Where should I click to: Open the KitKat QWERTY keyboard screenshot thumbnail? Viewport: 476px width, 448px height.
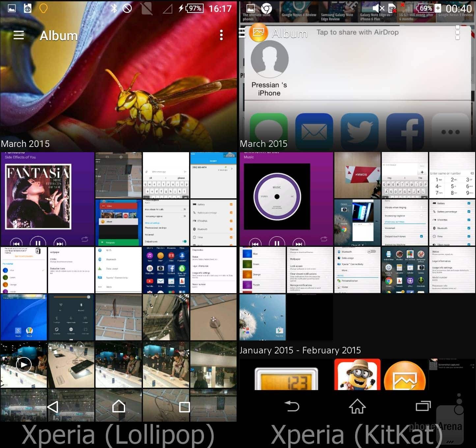[x=405, y=175]
